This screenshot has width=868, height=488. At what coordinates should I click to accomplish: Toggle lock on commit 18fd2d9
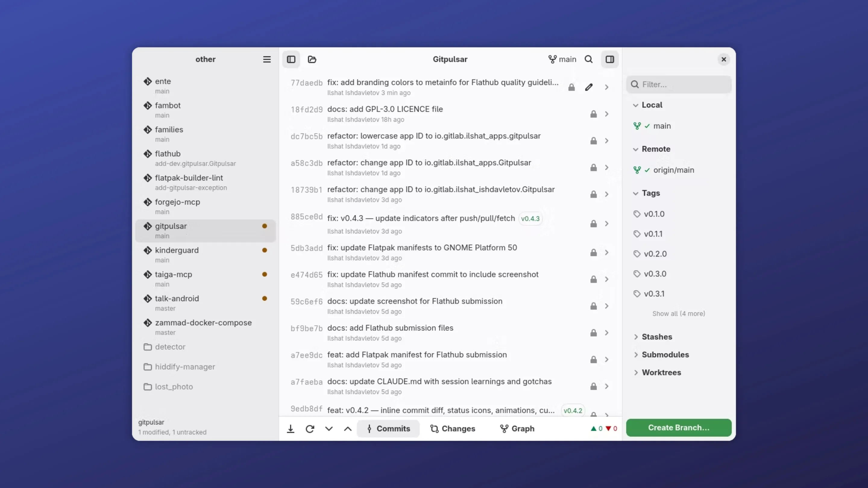(x=593, y=114)
